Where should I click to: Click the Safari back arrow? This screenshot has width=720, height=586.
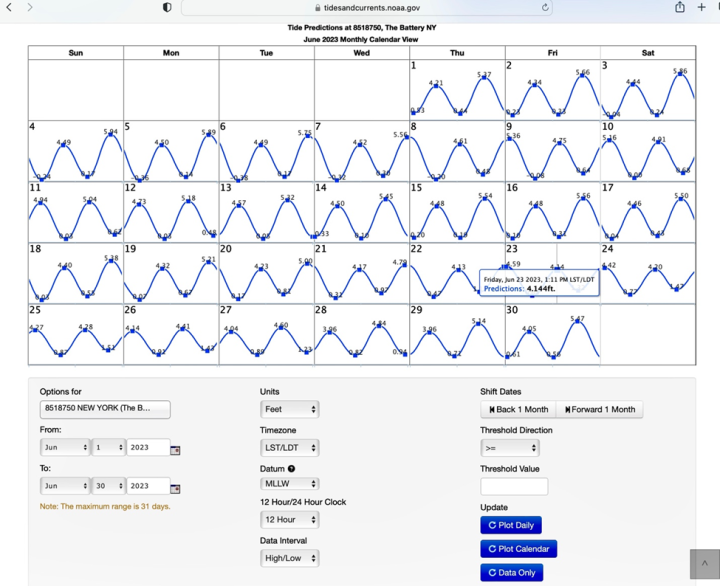pyautogui.click(x=9, y=7)
